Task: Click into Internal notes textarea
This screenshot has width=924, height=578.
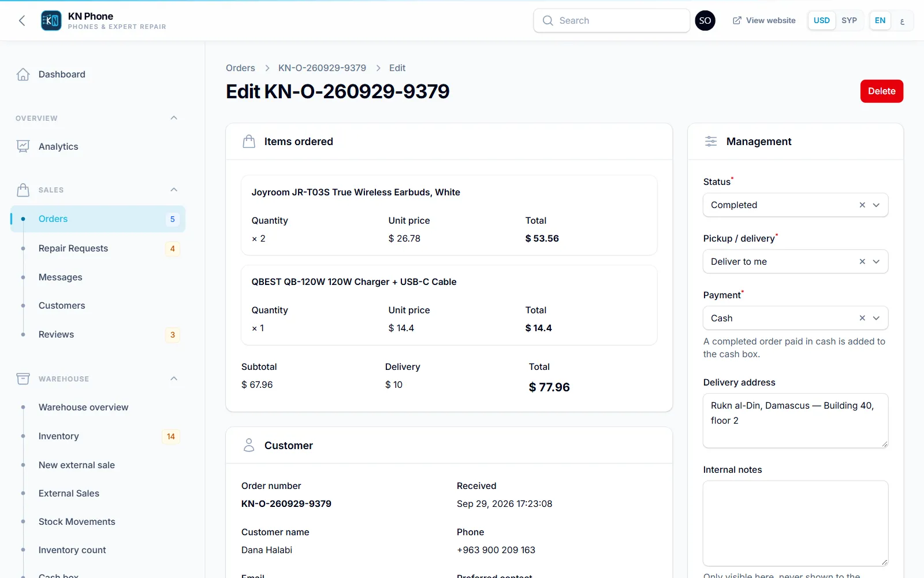Action: [x=795, y=524]
